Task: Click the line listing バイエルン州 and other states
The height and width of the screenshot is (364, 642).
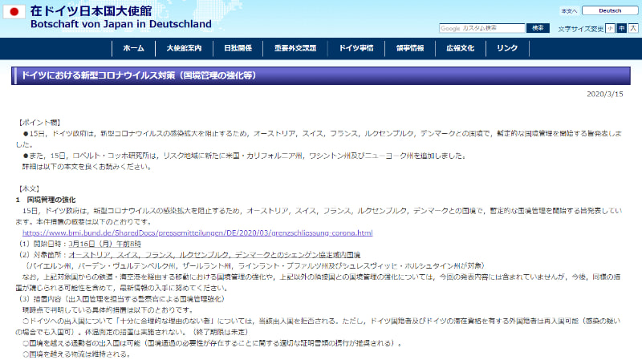Action: [x=254, y=266]
